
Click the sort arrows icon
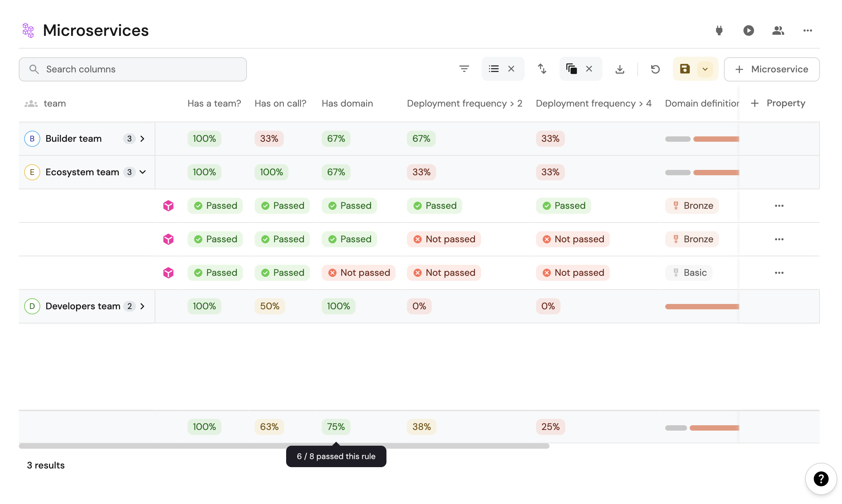pyautogui.click(x=542, y=69)
